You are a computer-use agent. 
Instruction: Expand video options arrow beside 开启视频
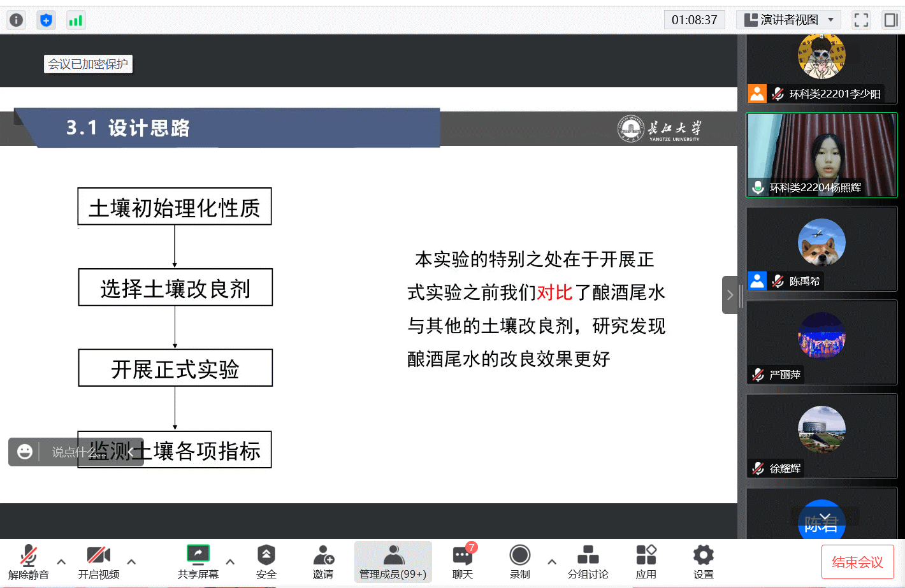tap(131, 562)
